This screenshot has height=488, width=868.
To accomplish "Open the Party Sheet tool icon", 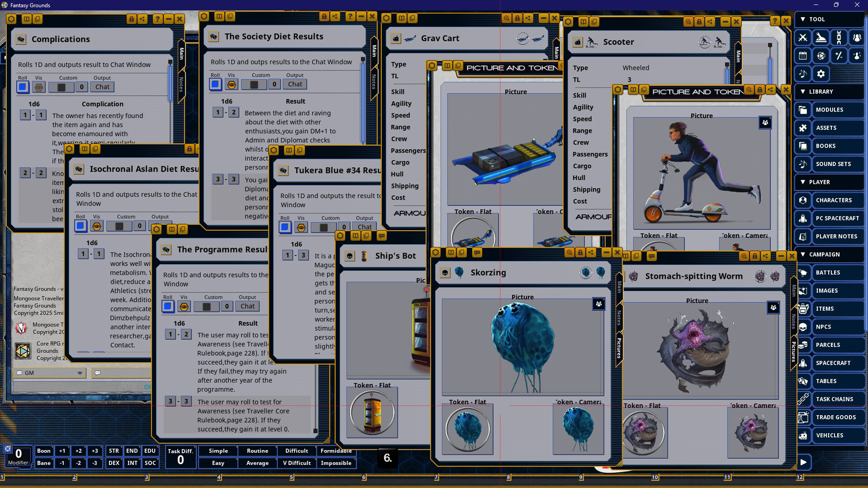I will [x=857, y=38].
